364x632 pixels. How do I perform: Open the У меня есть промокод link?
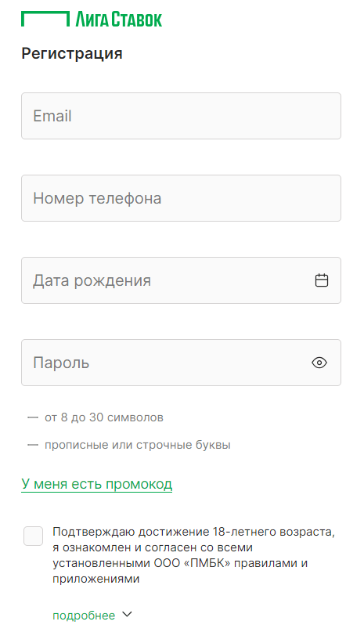click(x=97, y=484)
